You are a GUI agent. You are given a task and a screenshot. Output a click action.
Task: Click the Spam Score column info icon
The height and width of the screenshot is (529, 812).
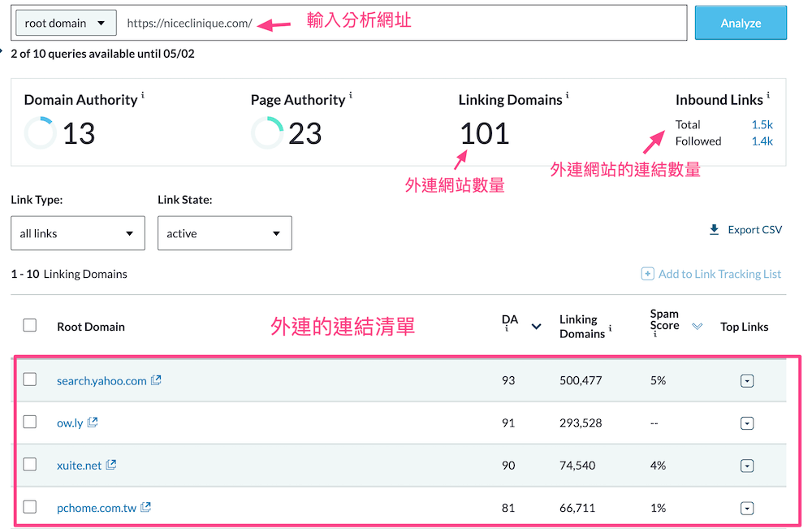(x=654, y=335)
